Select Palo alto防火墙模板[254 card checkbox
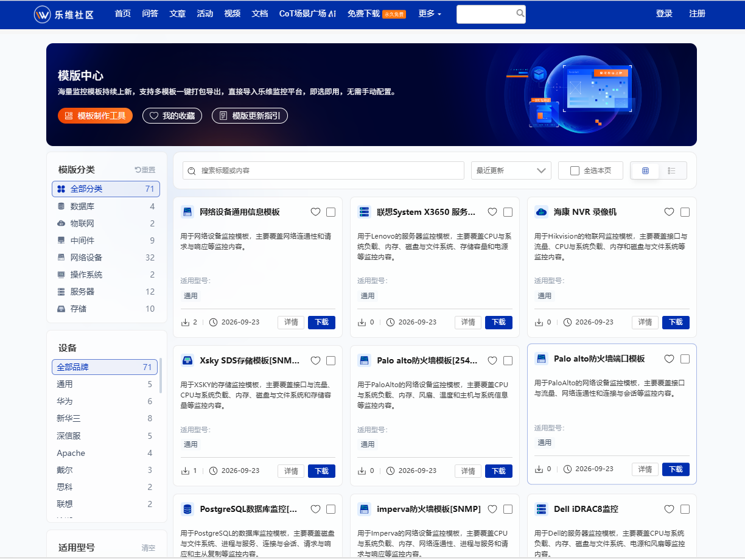Viewport: 745px width, 560px height. (508, 360)
